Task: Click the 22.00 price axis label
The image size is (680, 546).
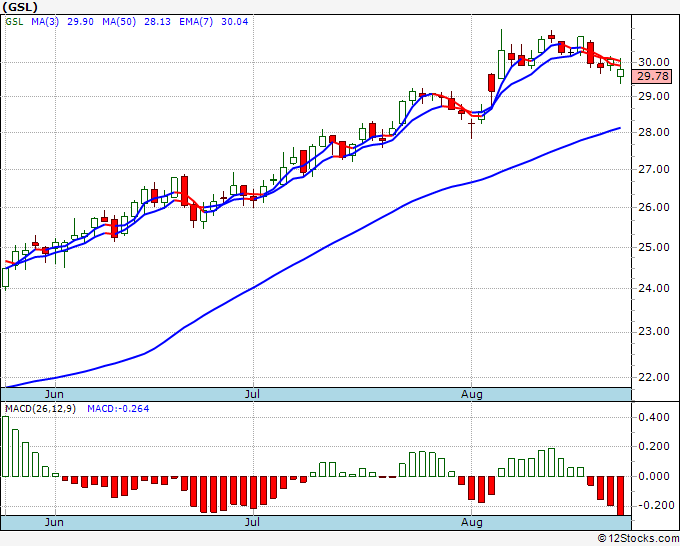Action: [x=654, y=377]
